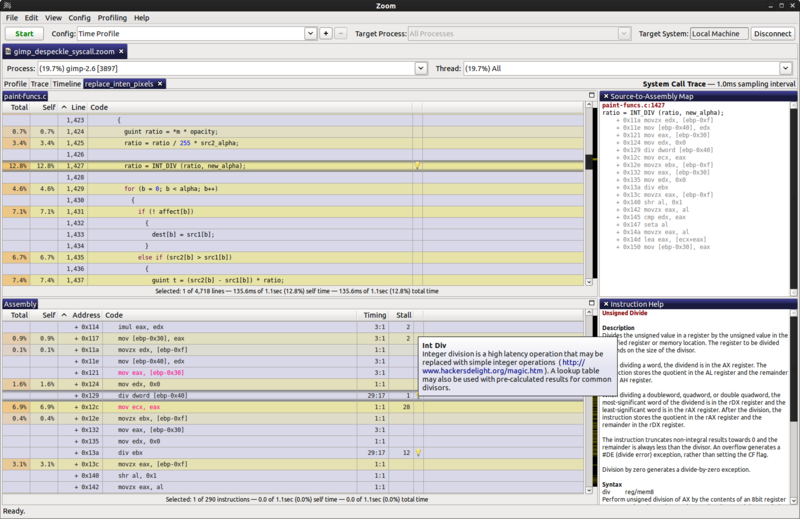
Task: Open the Config menu
Action: point(80,18)
